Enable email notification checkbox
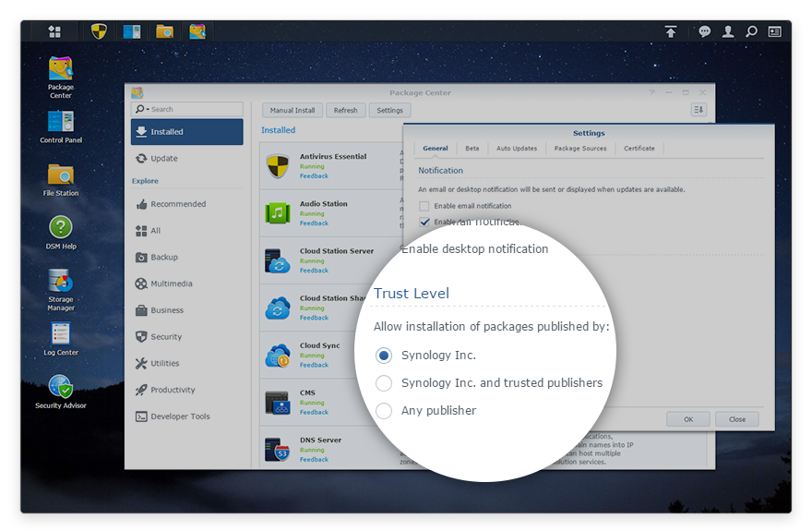 coord(424,206)
